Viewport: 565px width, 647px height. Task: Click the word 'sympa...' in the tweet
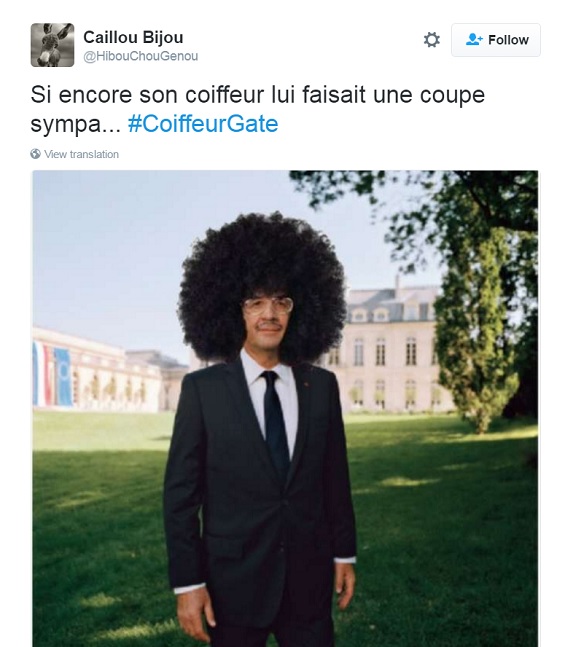(76, 124)
